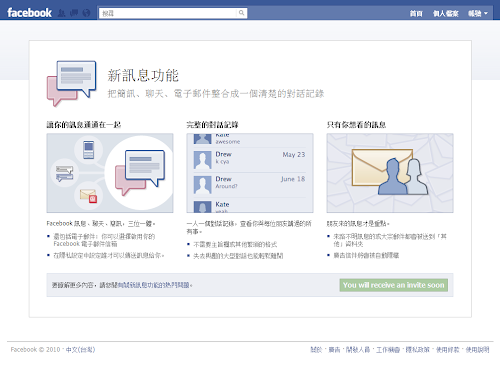Screen dimensions: 500x372
Task: Click the Facebook © 2010 footer text
Action: tap(35, 350)
